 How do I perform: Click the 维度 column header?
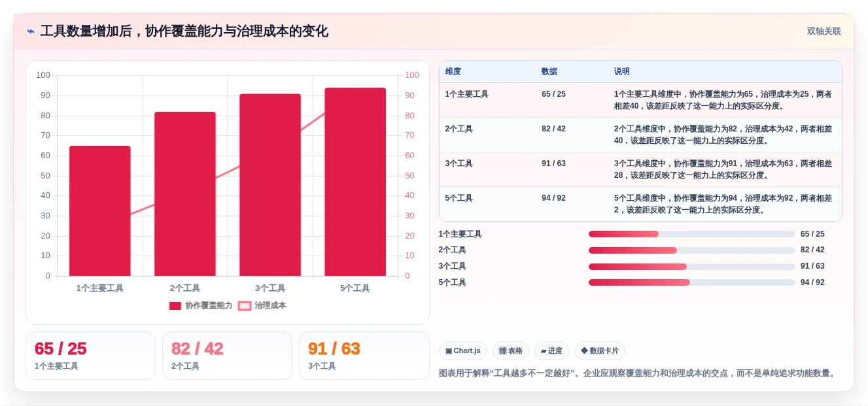point(453,71)
